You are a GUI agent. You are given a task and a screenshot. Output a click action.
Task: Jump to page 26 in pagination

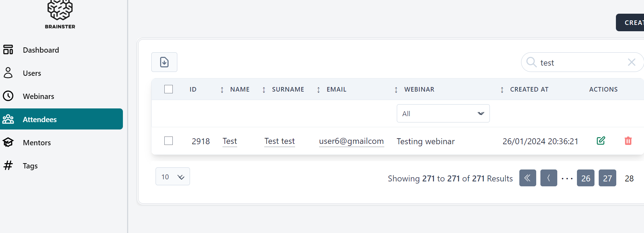click(x=585, y=178)
